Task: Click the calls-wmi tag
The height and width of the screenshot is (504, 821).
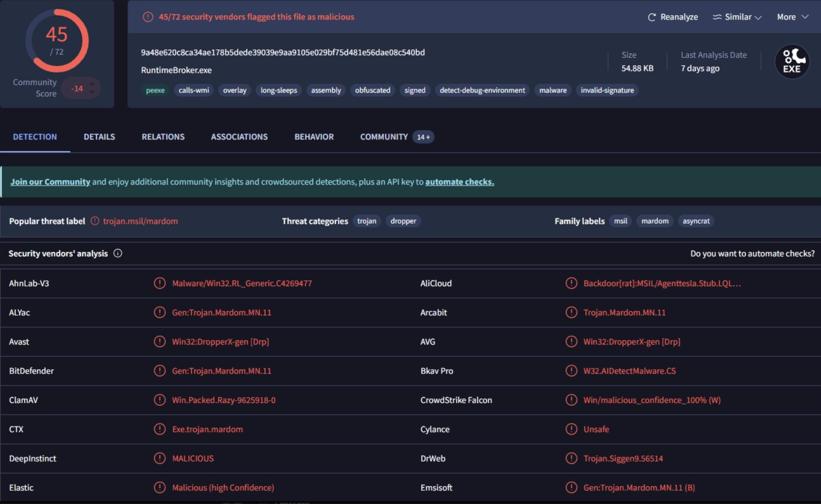Action: coord(194,90)
